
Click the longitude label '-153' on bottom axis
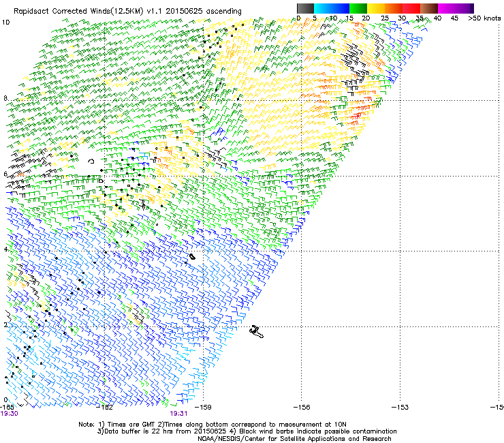point(400,407)
